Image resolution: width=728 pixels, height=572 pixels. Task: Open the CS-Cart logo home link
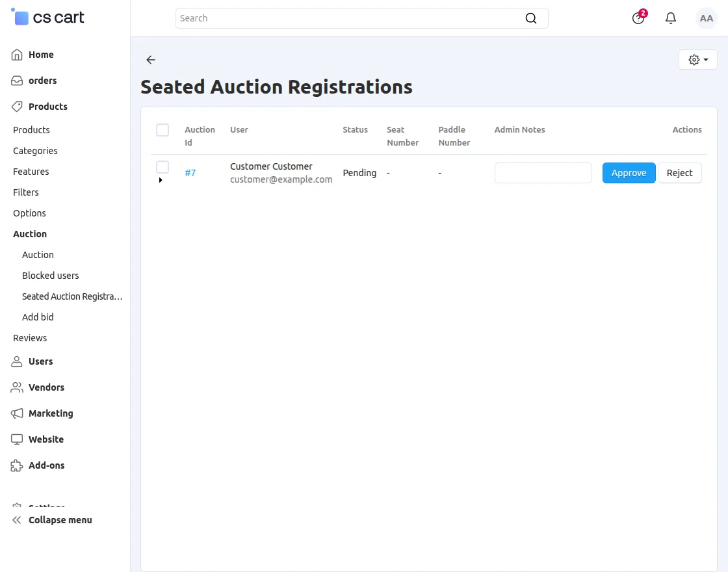pyautogui.click(x=47, y=17)
